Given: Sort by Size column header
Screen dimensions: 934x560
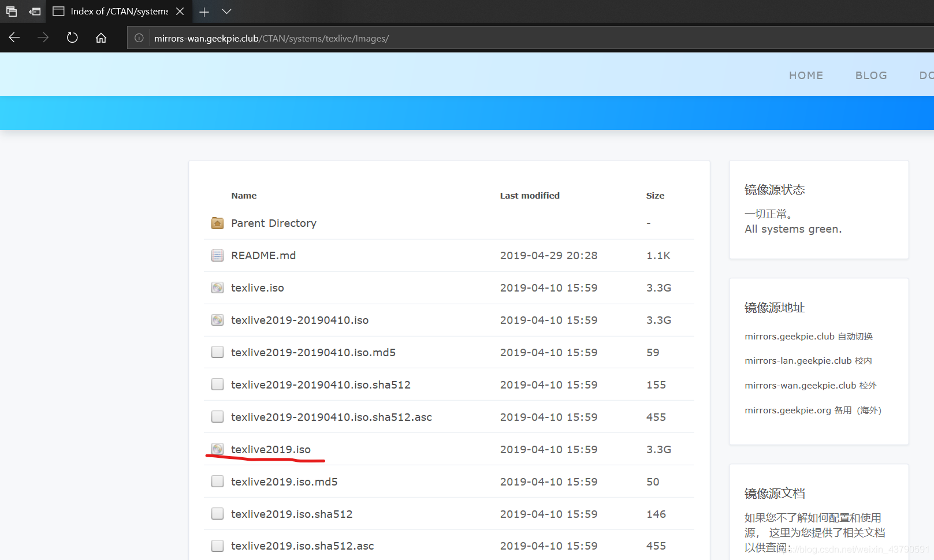Looking at the screenshot, I should pos(655,196).
